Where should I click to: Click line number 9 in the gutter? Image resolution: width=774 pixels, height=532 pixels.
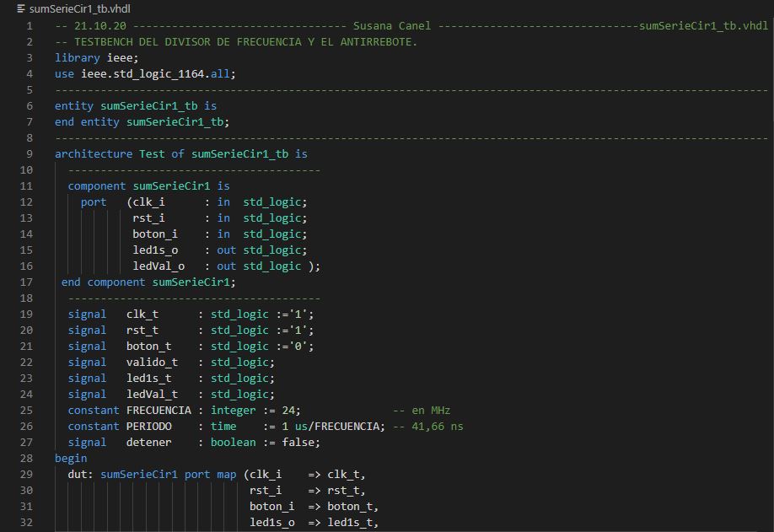coord(30,154)
